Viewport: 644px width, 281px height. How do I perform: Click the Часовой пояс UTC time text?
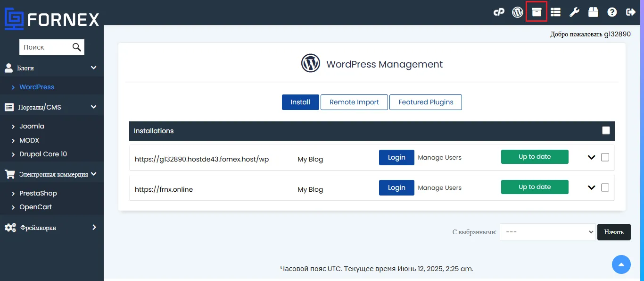(377, 269)
